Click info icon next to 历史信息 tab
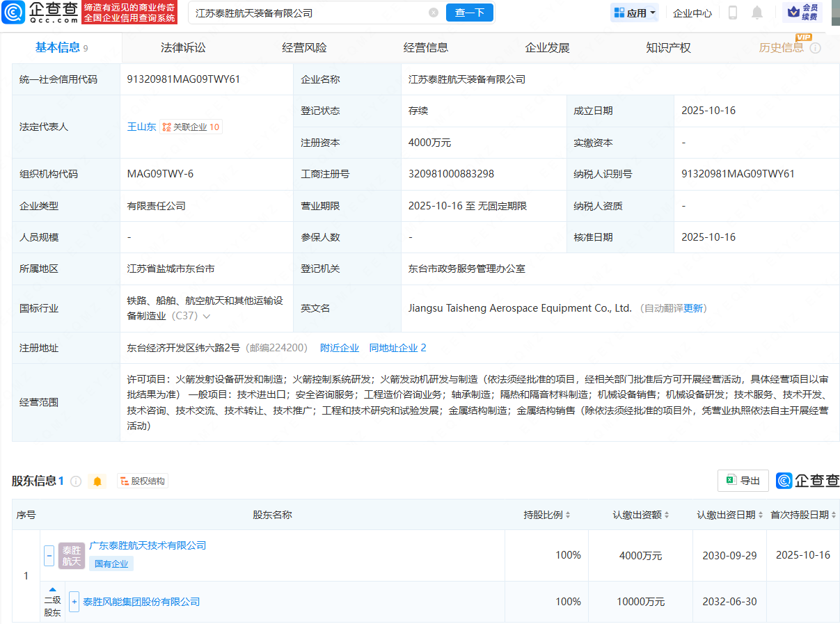 coord(816,48)
